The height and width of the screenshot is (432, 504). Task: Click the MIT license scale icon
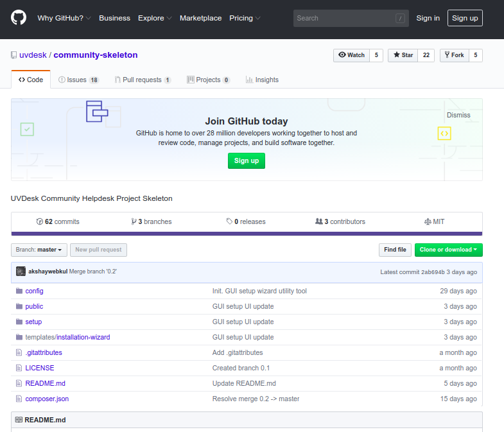tap(428, 221)
